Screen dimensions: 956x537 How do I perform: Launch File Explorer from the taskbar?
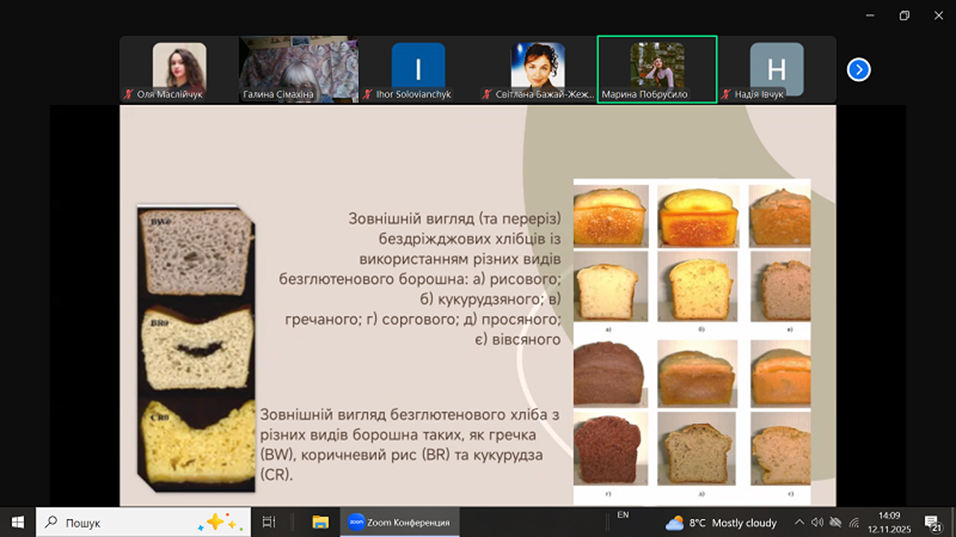[320, 522]
